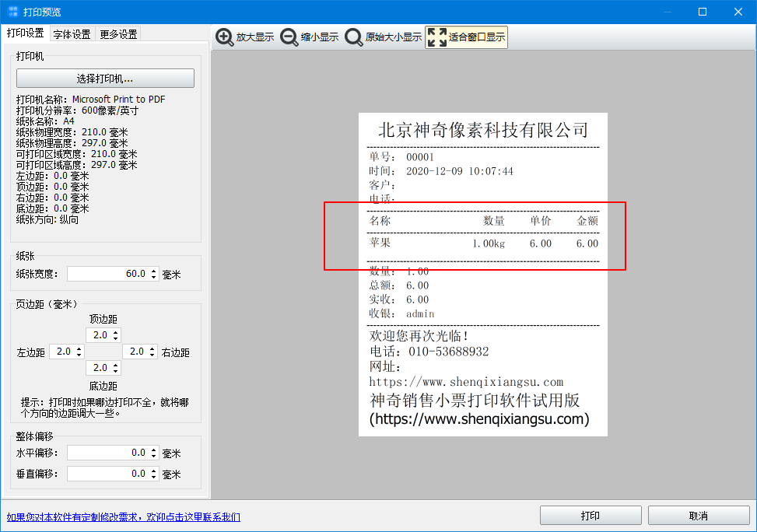Click the 纸张方向: 纵向 text
This screenshot has height=532, width=757.
pos(47,219)
